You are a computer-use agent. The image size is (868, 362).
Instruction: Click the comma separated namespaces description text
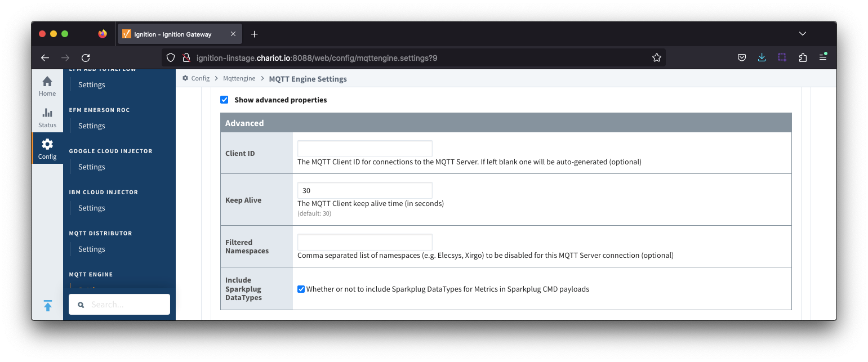pos(486,256)
